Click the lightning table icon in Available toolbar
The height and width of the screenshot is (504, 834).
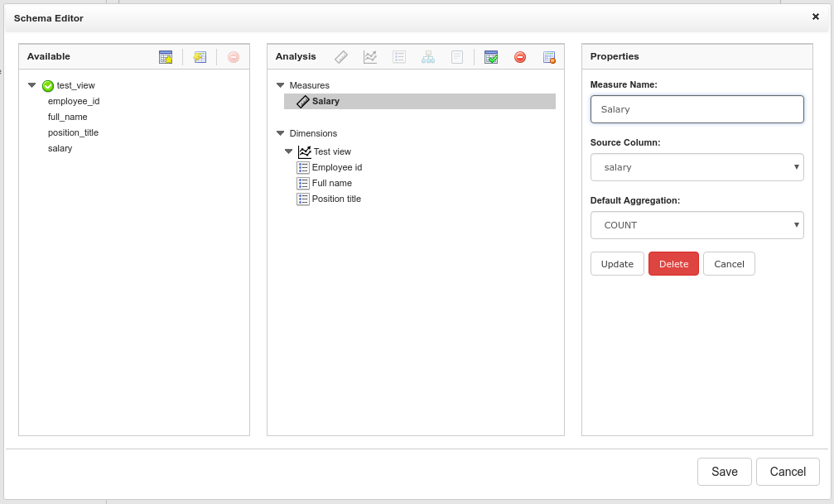coord(200,57)
